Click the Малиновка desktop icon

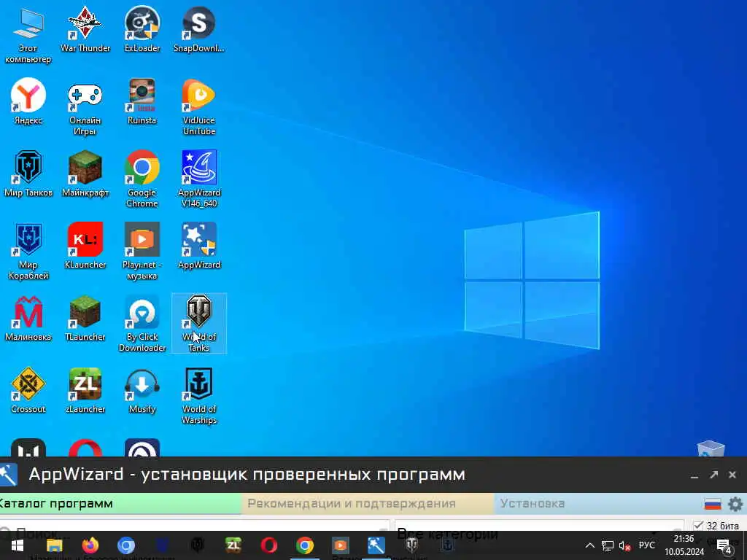point(28,318)
